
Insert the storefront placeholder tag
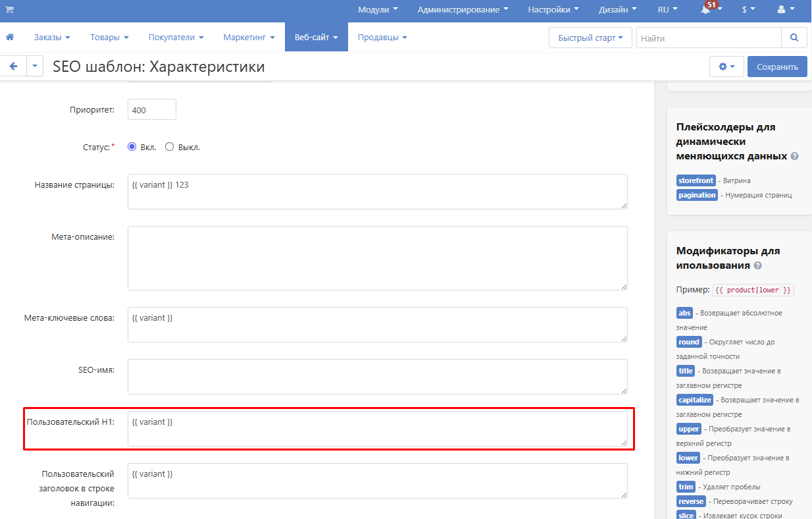click(696, 180)
